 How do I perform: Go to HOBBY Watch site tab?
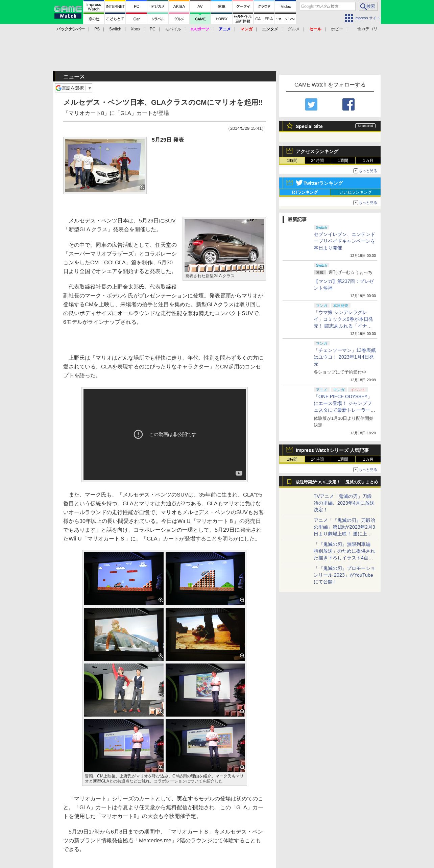tap(221, 19)
